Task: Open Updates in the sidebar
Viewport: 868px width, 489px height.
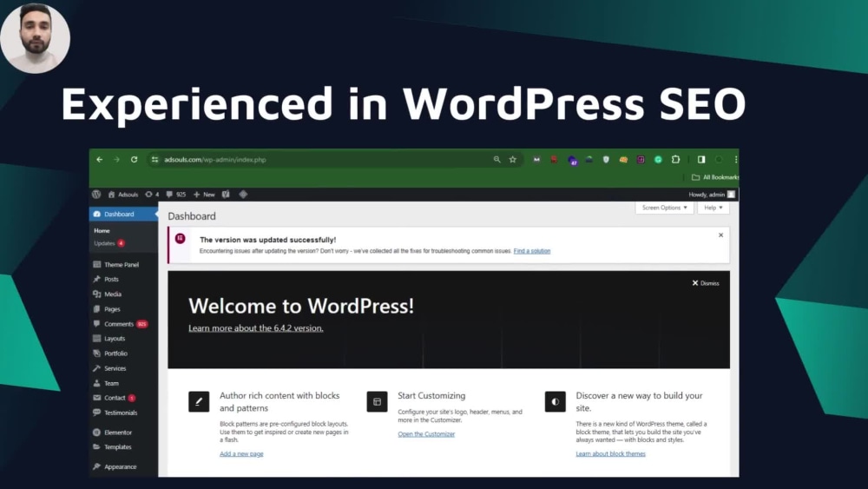Action: point(109,243)
